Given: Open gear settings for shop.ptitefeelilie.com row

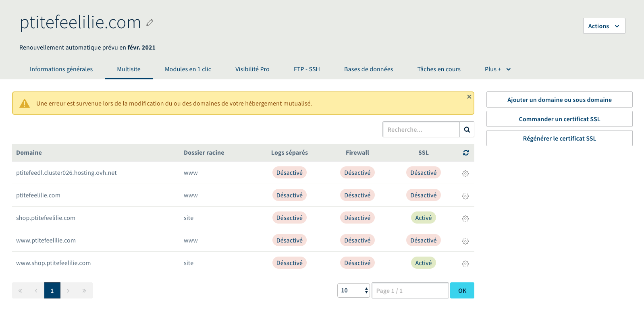Looking at the screenshot, I should coord(465,219).
